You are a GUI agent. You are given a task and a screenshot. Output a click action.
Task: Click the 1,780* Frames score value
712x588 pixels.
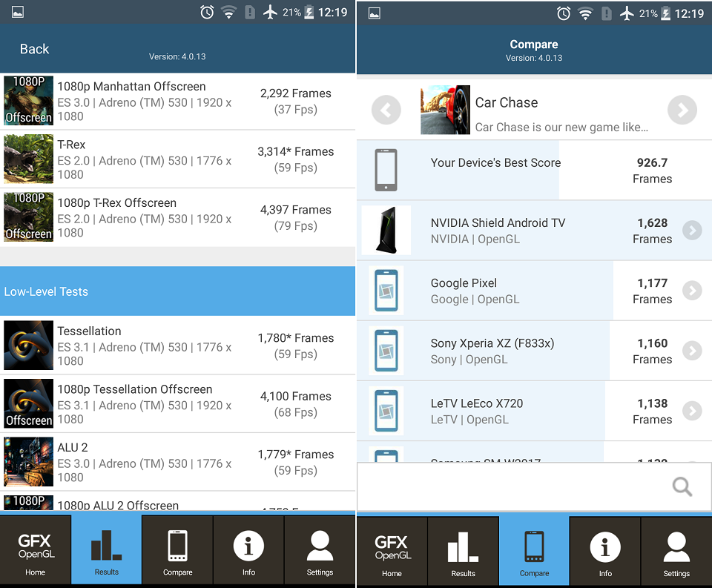[x=296, y=338]
